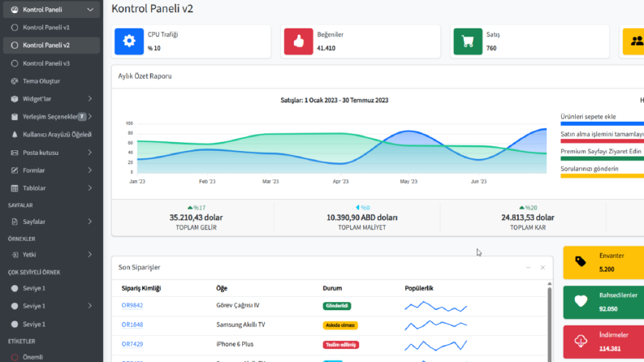Open order OR1848 link
The image size is (644, 362).
click(x=132, y=325)
